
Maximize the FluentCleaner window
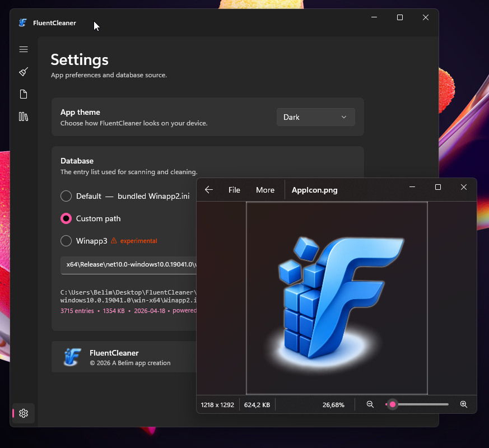click(400, 17)
